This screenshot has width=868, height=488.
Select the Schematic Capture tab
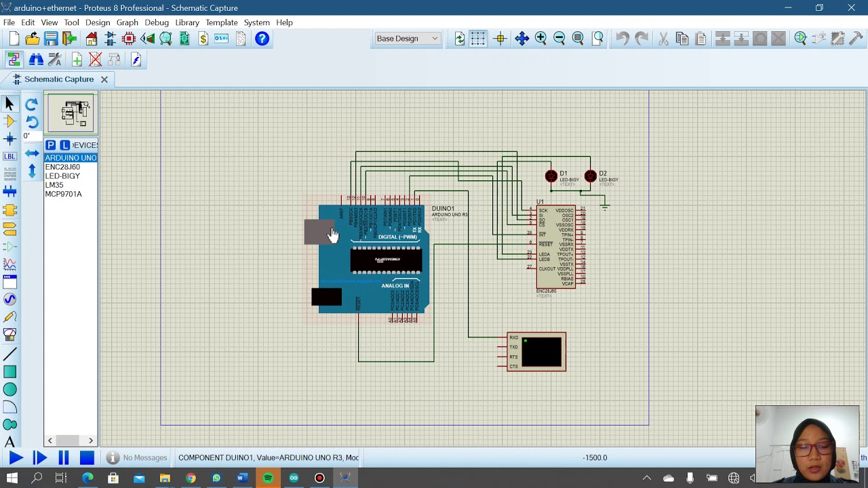(59, 79)
